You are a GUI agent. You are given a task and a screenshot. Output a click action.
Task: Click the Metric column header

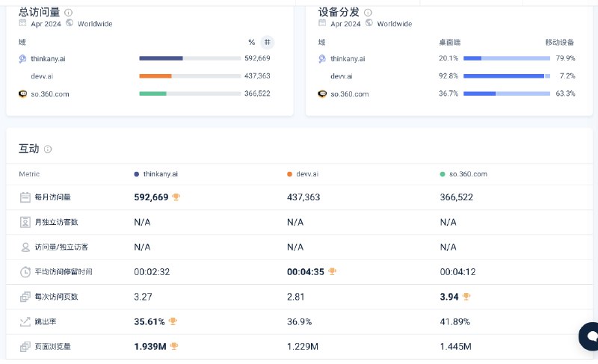click(x=29, y=174)
